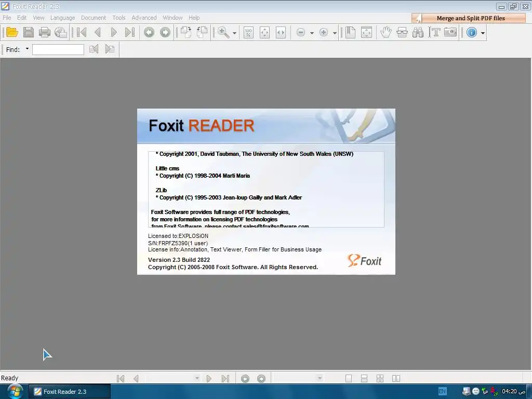Open dropdown next to Zoom Out minus
Viewport: 532px width, 399px height.
[x=312, y=33]
